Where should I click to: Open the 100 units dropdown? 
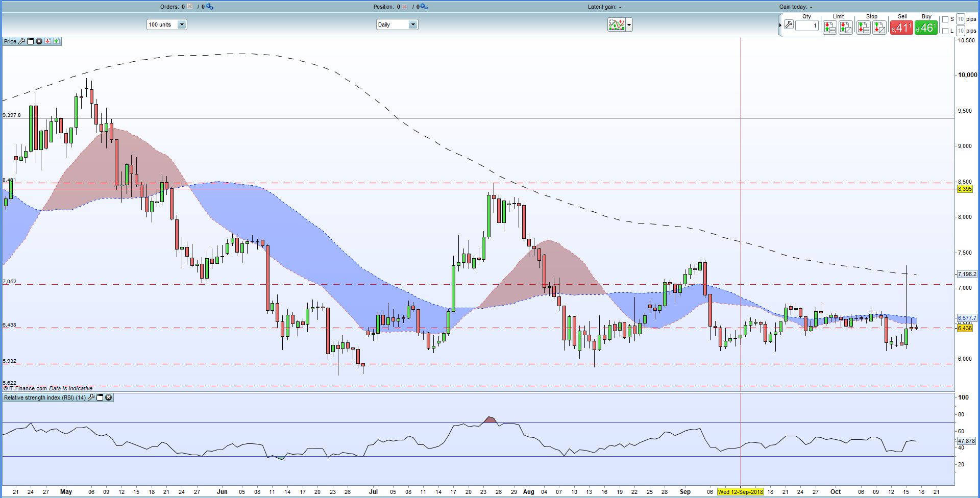[x=167, y=24]
